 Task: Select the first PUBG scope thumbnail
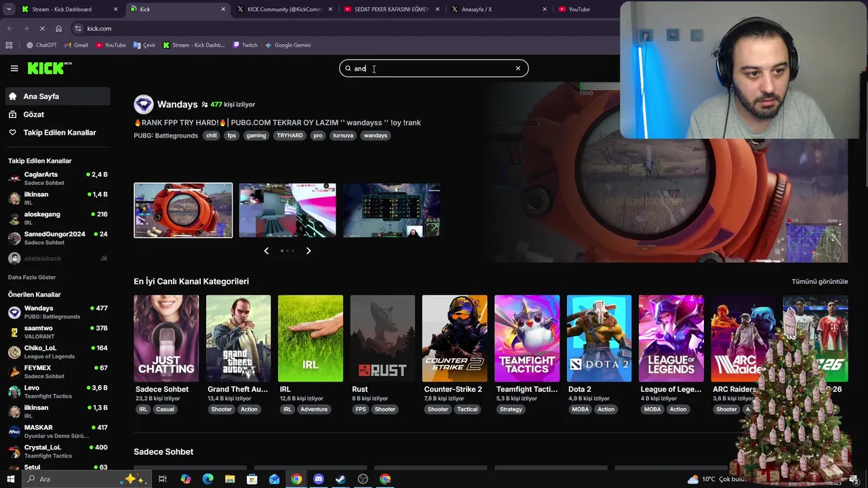[x=183, y=210]
